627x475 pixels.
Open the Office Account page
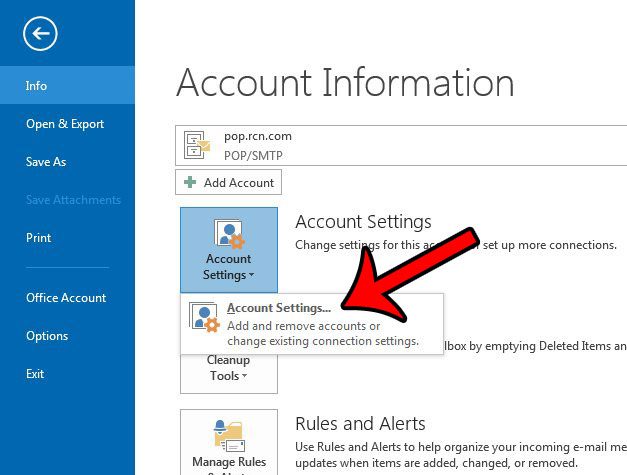pyautogui.click(x=66, y=298)
